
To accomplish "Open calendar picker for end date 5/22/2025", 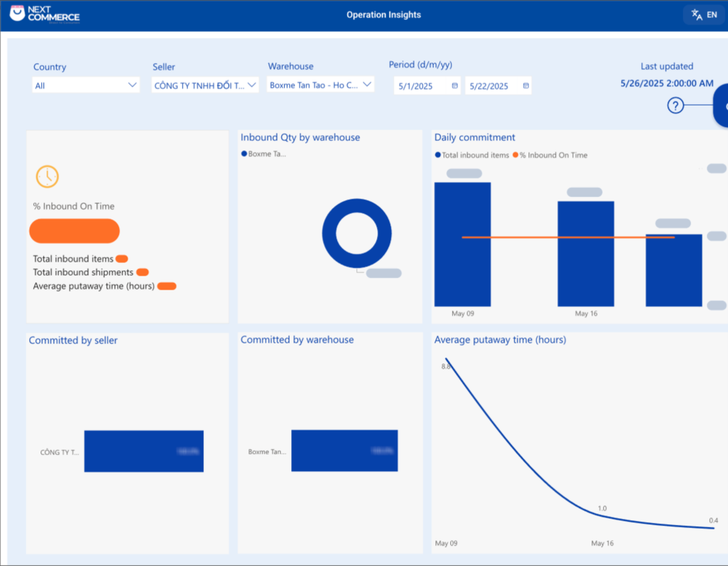I will pyautogui.click(x=526, y=86).
